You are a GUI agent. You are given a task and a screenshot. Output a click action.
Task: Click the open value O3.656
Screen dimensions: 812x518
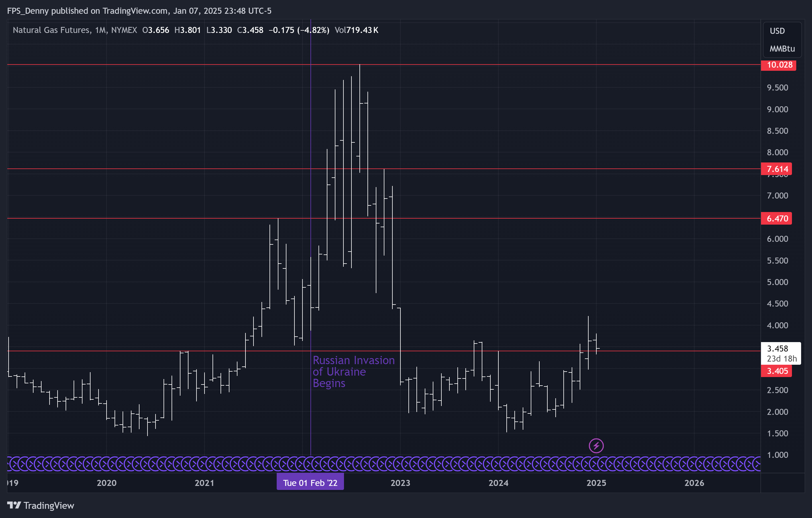point(156,30)
